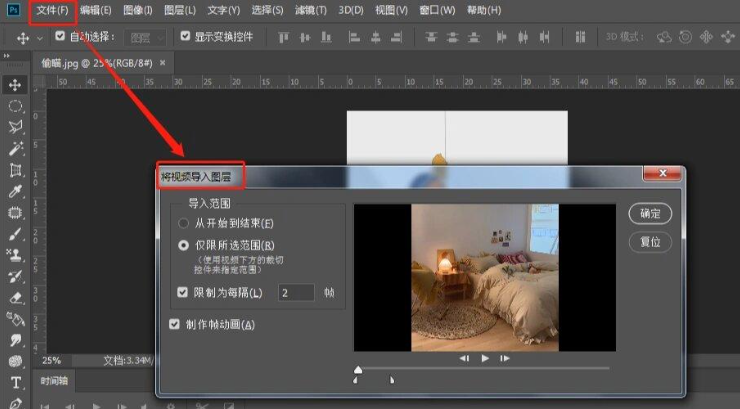Select the Crop tool
This screenshot has width=740, height=409.
point(16,170)
